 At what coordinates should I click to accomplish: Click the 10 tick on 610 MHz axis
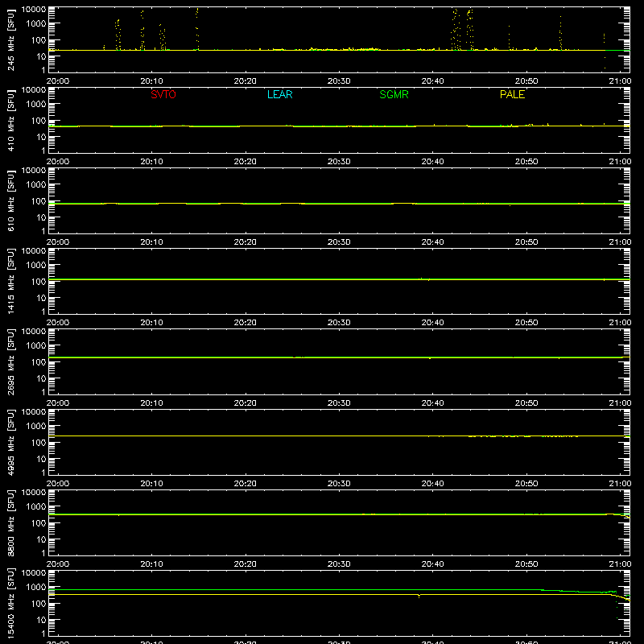click(41, 217)
